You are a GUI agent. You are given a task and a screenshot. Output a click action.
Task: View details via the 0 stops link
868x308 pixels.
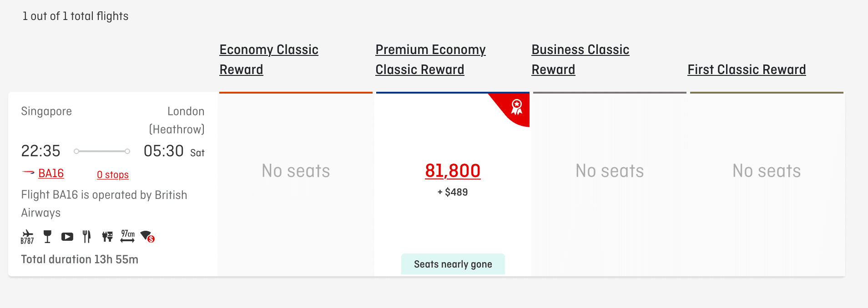pyautogui.click(x=113, y=175)
